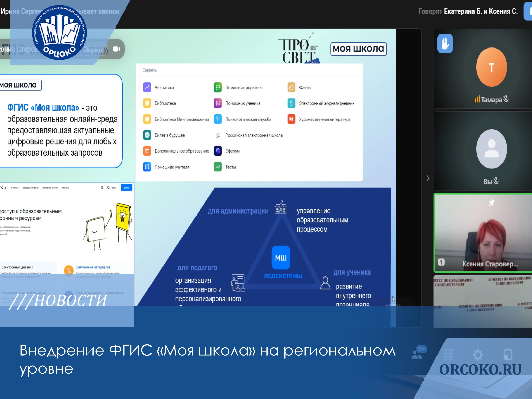Open the Библиотека service icon
This screenshot has height=399, width=532.
(x=147, y=103)
